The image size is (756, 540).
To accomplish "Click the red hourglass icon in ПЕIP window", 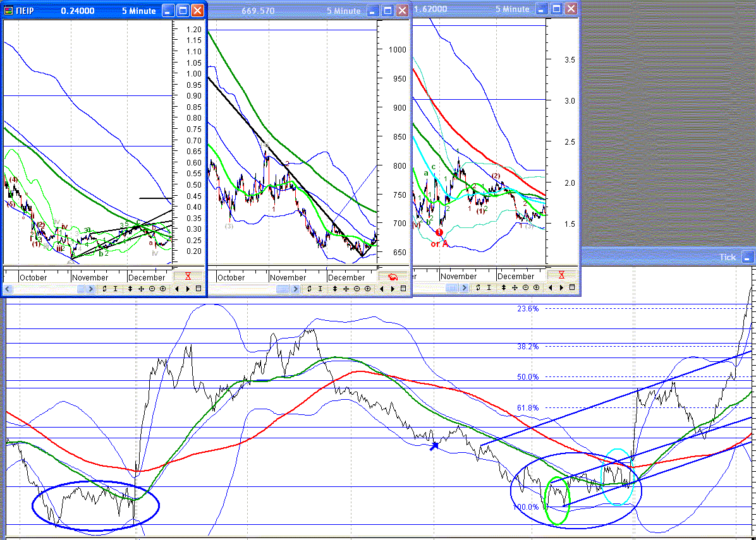I will point(188,277).
